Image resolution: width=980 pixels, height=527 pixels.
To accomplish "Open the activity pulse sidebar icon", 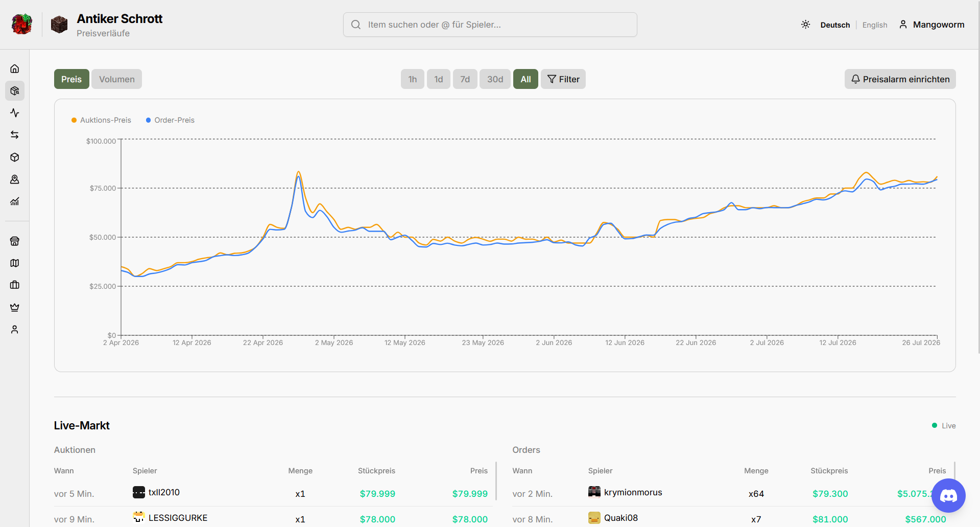I will coord(15,113).
